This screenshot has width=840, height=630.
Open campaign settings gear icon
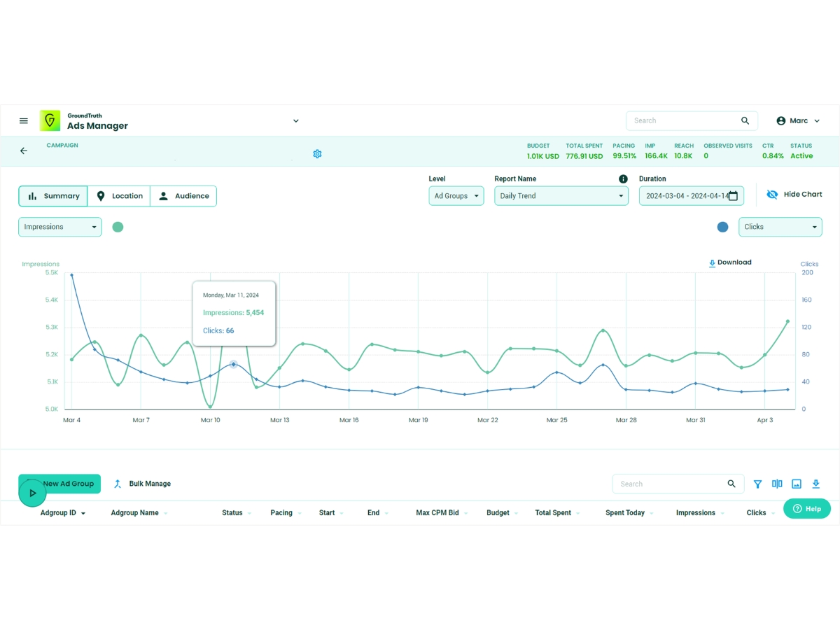[x=317, y=153]
